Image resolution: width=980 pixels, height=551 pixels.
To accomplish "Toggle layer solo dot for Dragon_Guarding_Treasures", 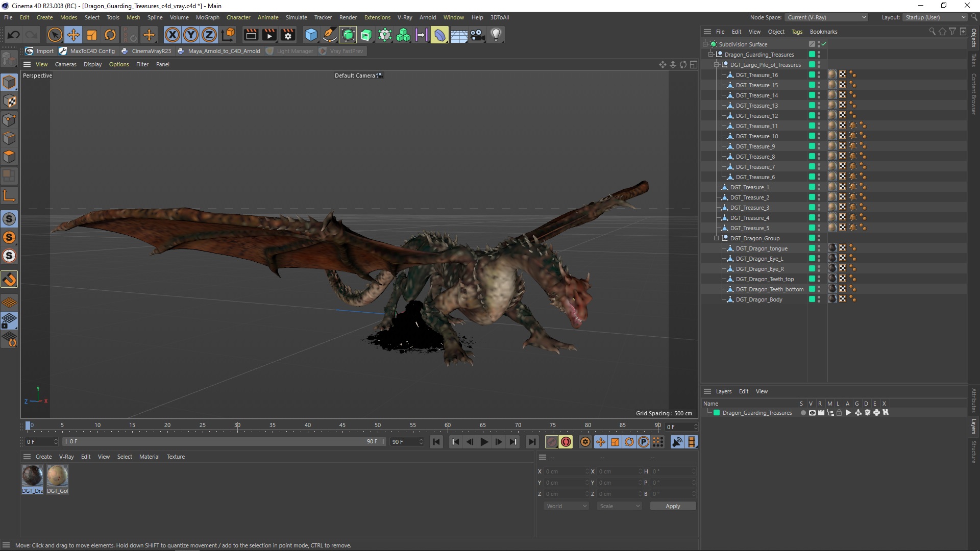I will click(803, 413).
